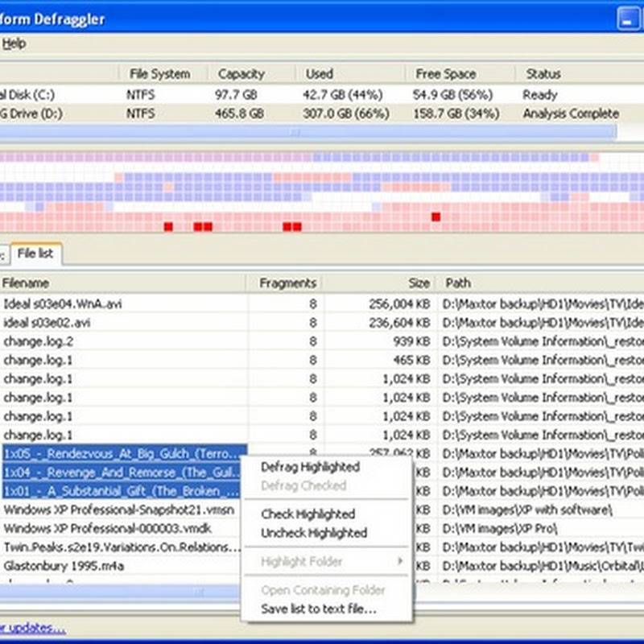Image resolution: width=644 pixels, height=644 pixels.
Task: Click the 256,004 KB size cell
Action: (x=399, y=304)
